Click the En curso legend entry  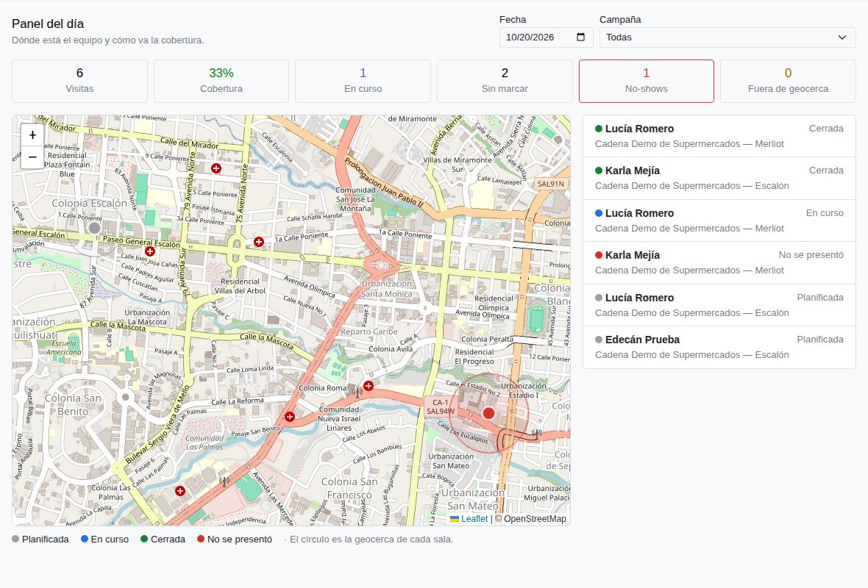pos(104,539)
